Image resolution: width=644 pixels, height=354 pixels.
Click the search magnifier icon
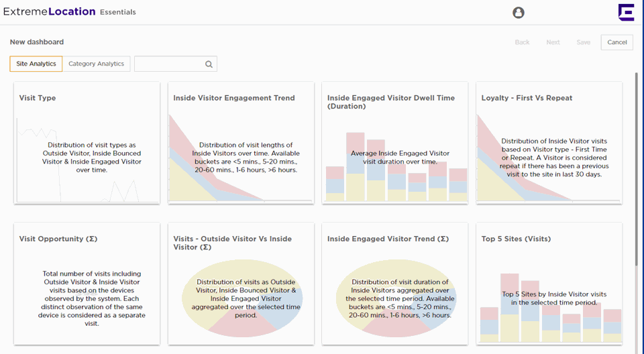[x=209, y=64]
